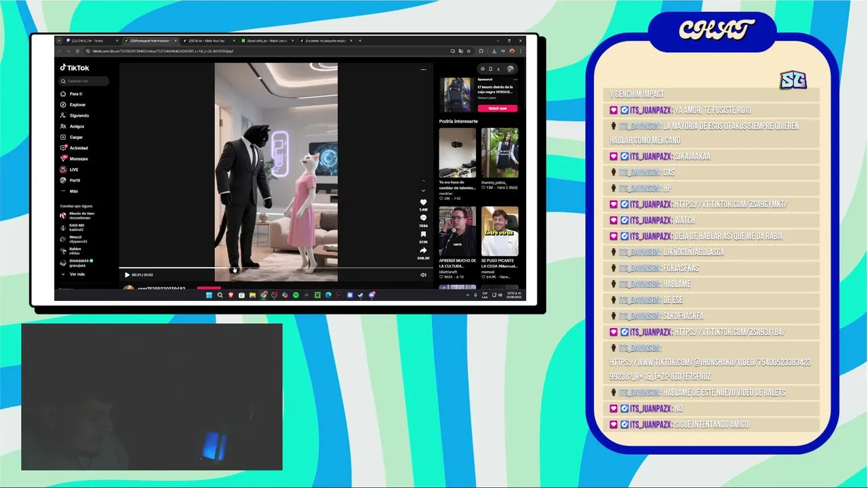Open Rahlon followed account
The width and height of the screenshot is (868, 488).
pyautogui.click(x=71, y=251)
